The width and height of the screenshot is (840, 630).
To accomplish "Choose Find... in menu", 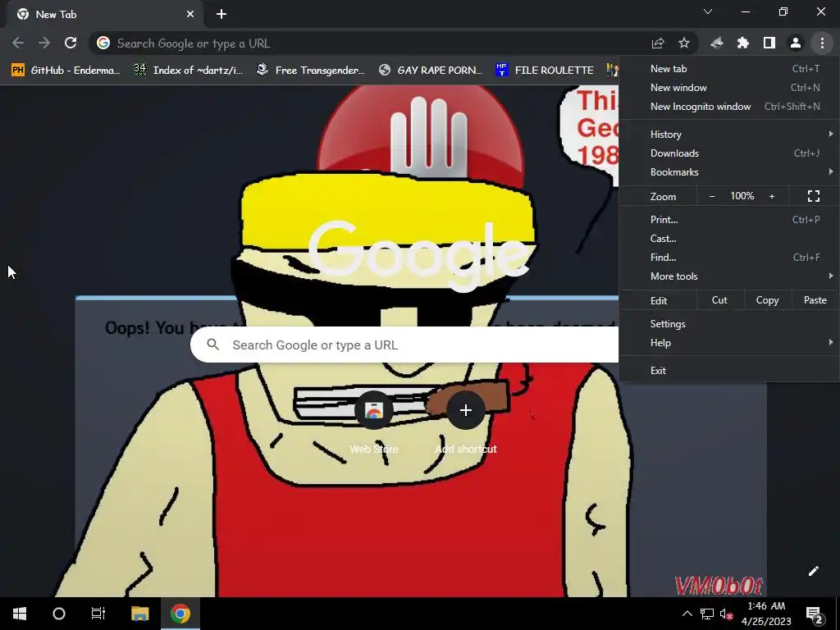I will tap(729, 257).
